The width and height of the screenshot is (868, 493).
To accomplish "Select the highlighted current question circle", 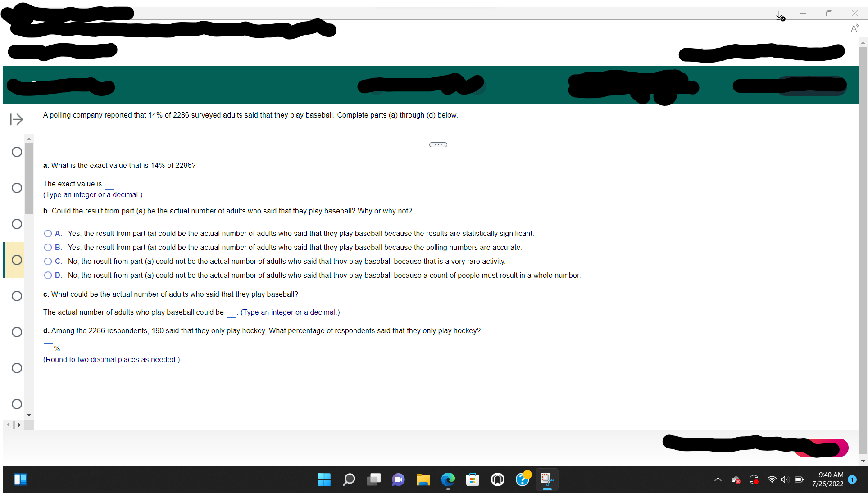I will (x=17, y=260).
